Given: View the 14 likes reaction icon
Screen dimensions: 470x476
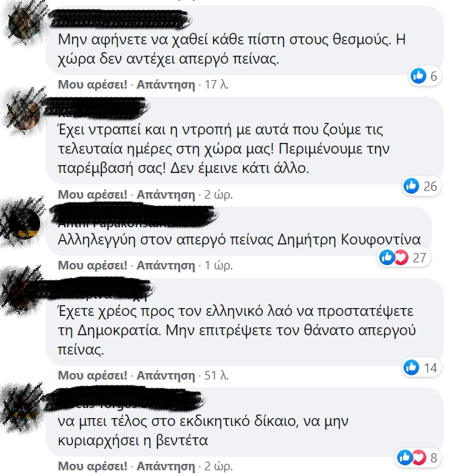Looking at the screenshot, I should point(411,367).
